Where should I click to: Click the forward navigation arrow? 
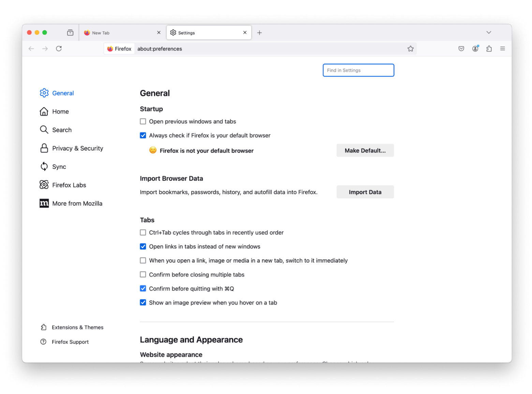coord(45,49)
